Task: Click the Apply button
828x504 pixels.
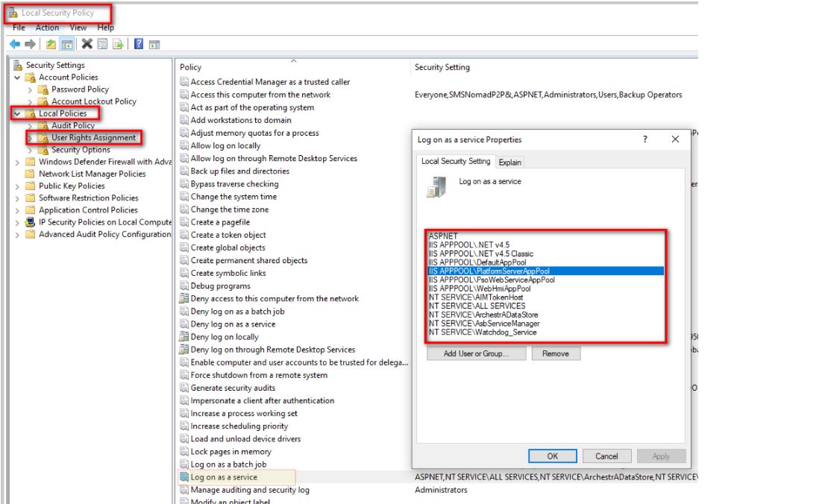Action: [661, 456]
